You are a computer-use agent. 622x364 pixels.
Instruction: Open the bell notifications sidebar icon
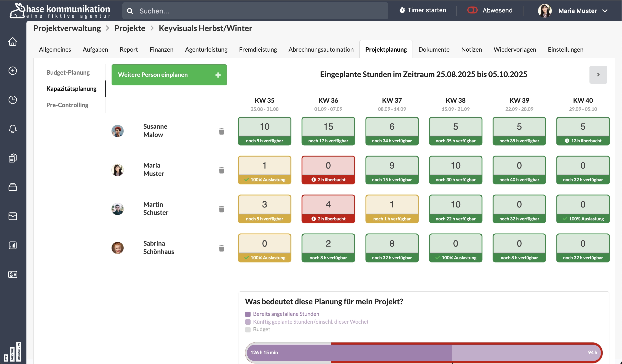click(x=12, y=129)
